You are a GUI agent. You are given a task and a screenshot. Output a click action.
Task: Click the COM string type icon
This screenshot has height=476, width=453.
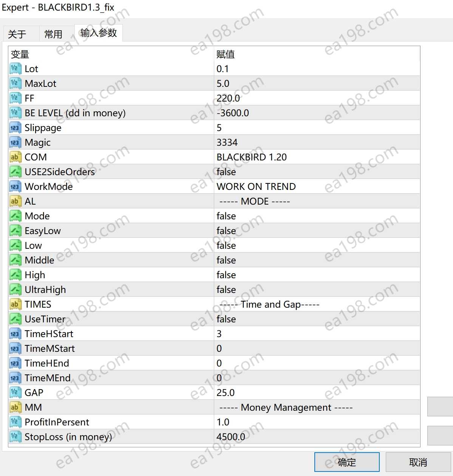[x=15, y=157]
